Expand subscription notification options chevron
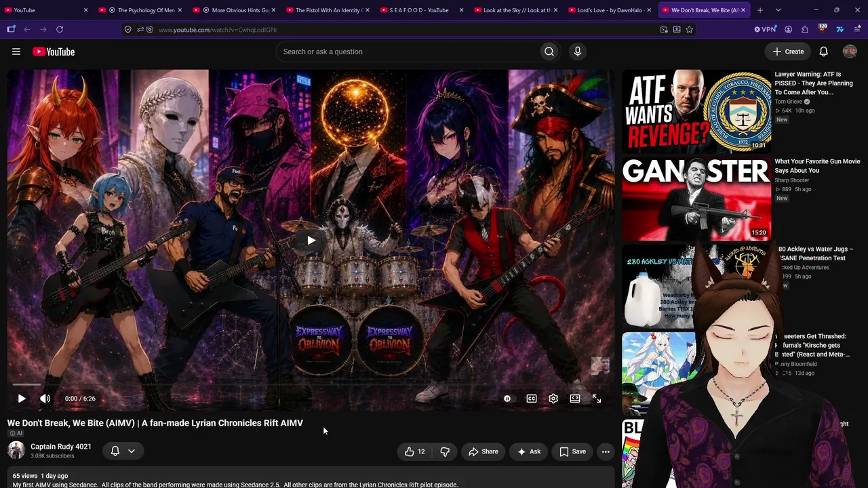This screenshot has height=488, width=868. point(132,451)
